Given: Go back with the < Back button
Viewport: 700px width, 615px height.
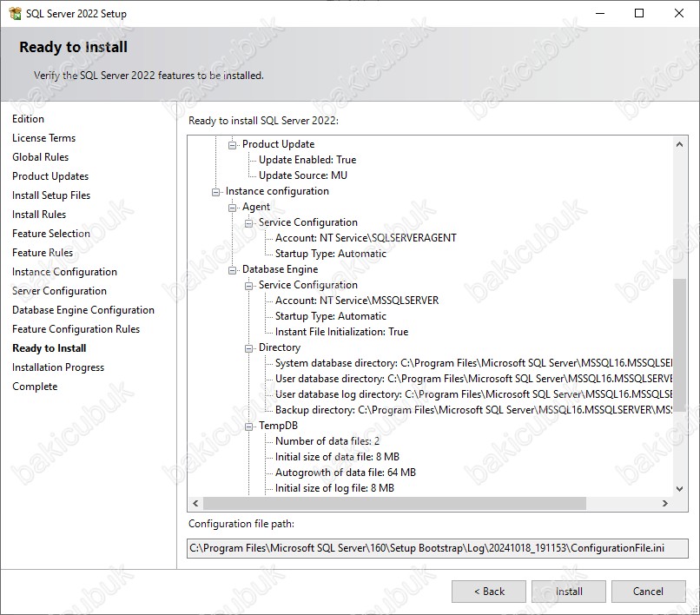Looking at the screenshot, I should click(489, 592).
